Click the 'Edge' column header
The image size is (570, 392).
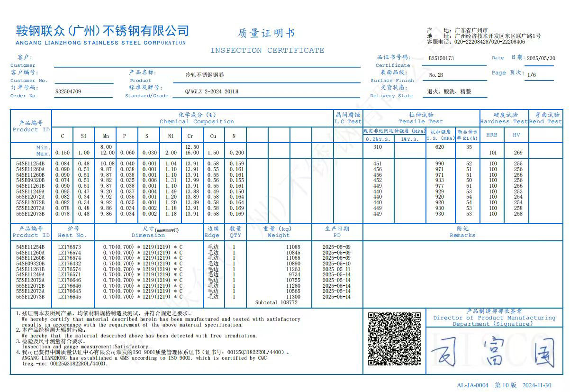tap(212, 236)
